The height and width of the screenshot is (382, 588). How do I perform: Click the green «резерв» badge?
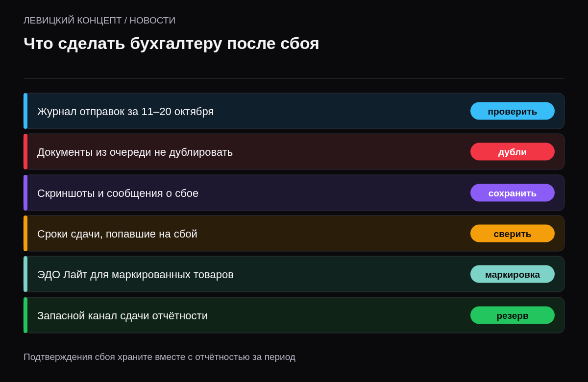coord(513,315)
